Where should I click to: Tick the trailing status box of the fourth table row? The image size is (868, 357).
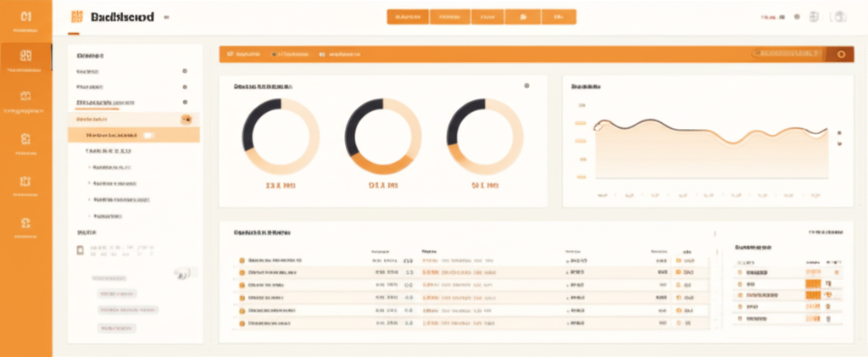coord(679,298)
